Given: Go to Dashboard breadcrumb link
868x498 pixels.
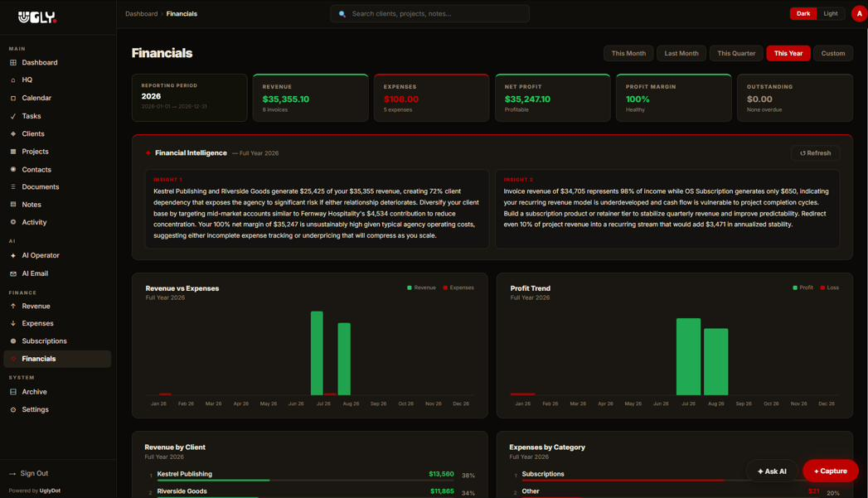Looking at the screenshot, I should coord(141,14).
